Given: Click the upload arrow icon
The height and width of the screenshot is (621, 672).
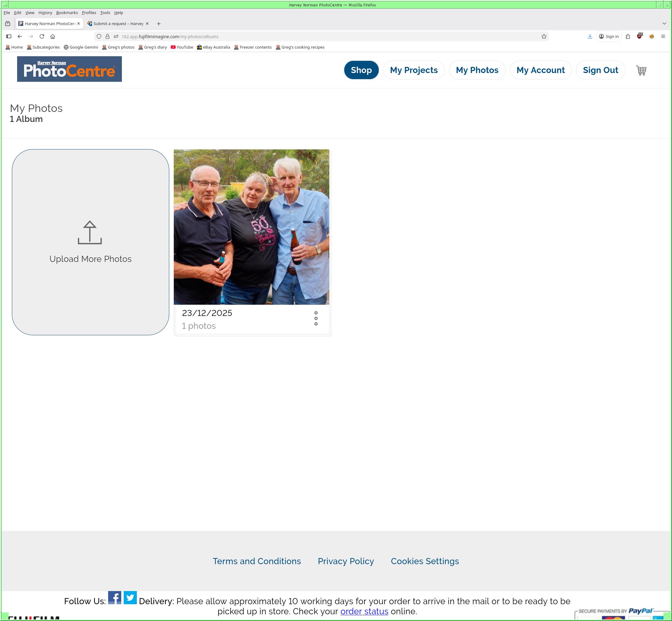Looking at the screenshot, I should pyautogui.click(x=90, y=232).
